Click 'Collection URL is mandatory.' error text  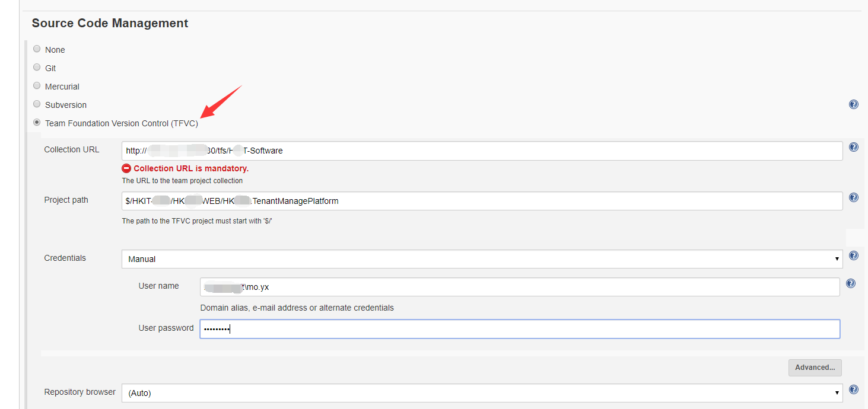click(191, 168)
